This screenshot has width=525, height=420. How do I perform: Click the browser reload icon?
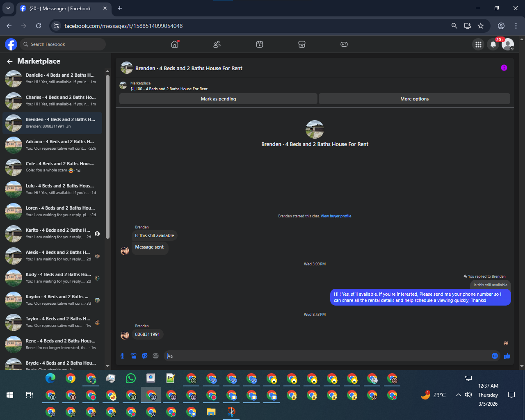[x=39, y=26]
